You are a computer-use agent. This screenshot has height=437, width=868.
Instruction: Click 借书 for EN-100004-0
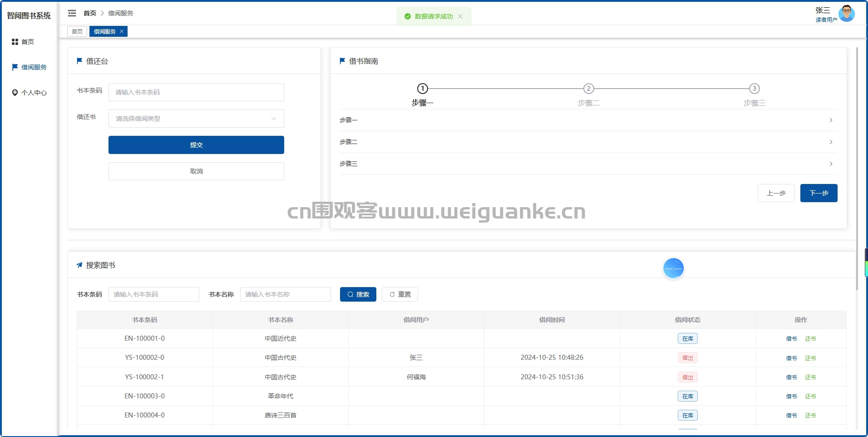(x=791, y=416)
